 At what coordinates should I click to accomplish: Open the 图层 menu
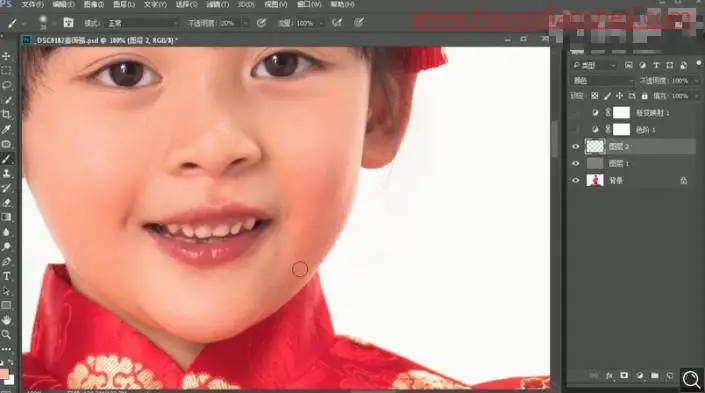(124, 4)
